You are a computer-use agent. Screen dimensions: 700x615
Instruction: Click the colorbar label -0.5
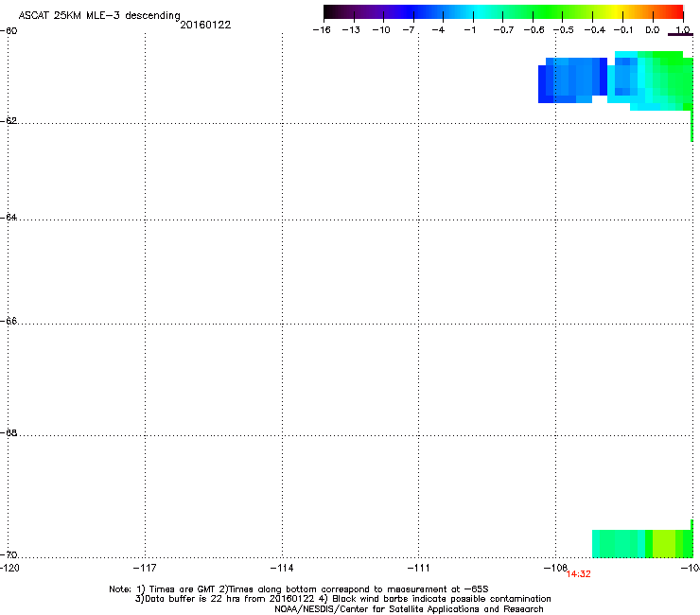564,30
